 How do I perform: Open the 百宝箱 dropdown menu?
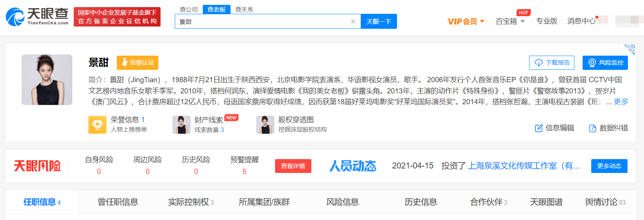pyautogui.click(x=510, y=21)
